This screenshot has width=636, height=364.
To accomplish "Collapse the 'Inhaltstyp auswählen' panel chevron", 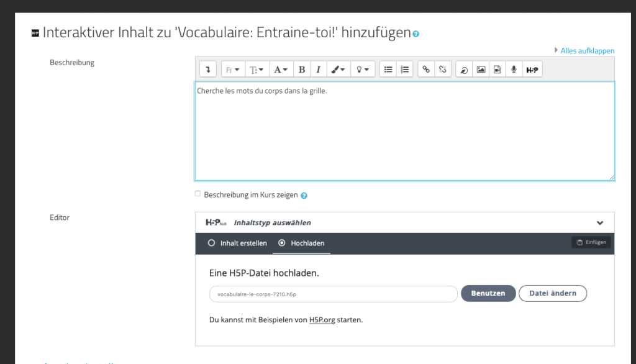I will (600, 223).
